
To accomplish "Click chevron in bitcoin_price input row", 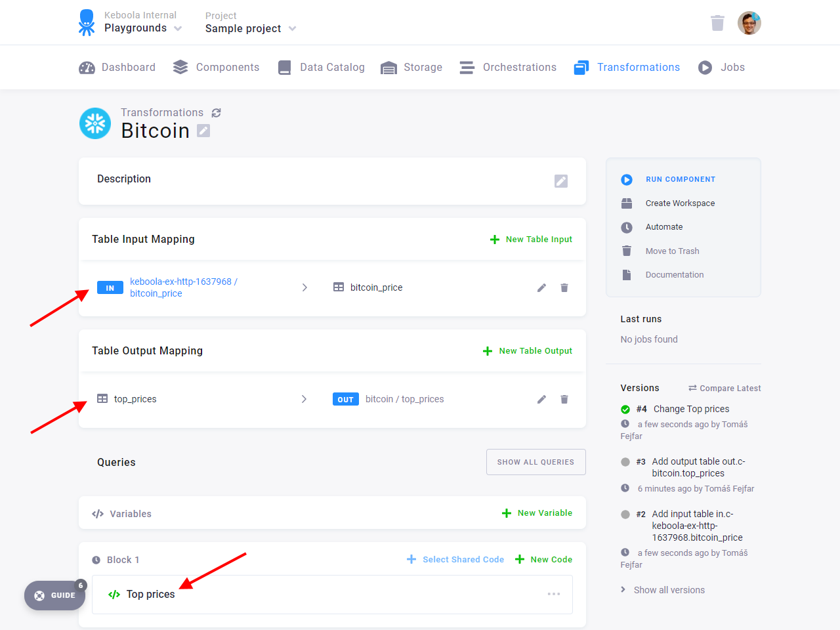I will point(304,287).
